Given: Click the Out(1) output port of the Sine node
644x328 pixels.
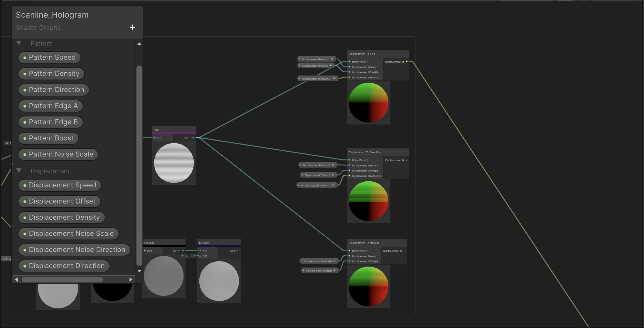Looking at the screenshot, I should coord(193,138).
